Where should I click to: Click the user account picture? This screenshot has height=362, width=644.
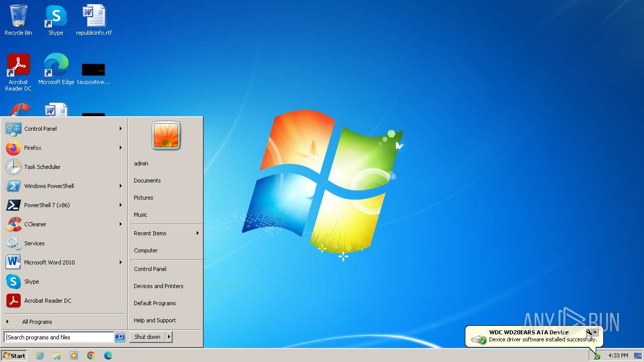coord(166,136)
